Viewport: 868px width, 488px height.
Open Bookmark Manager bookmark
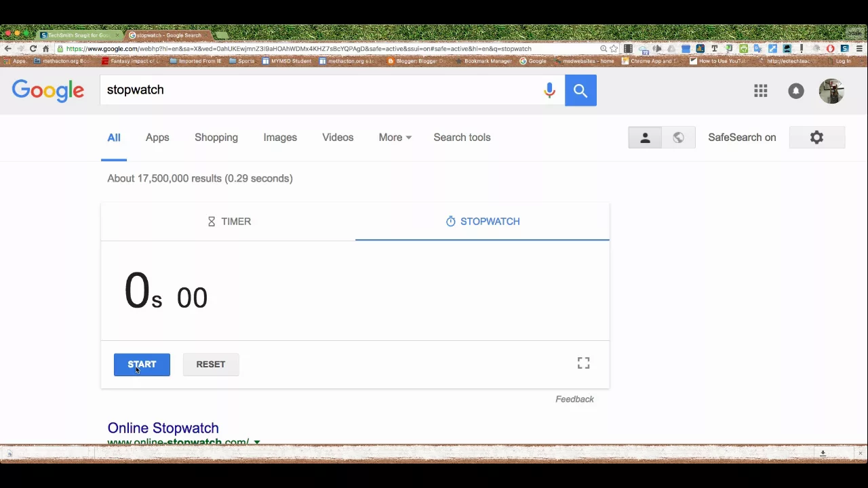(x=483, y=61)
